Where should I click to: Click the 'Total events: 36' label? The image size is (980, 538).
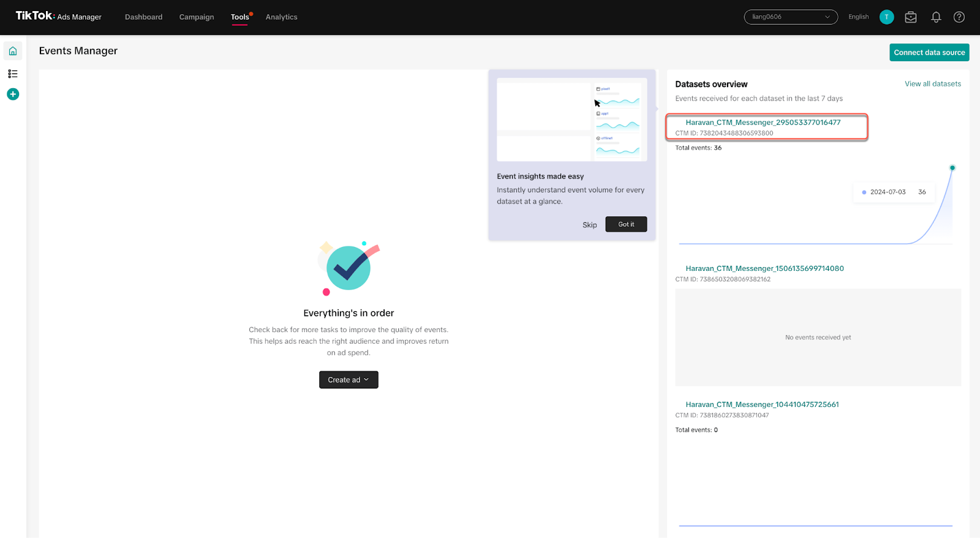tap(698, 148)
